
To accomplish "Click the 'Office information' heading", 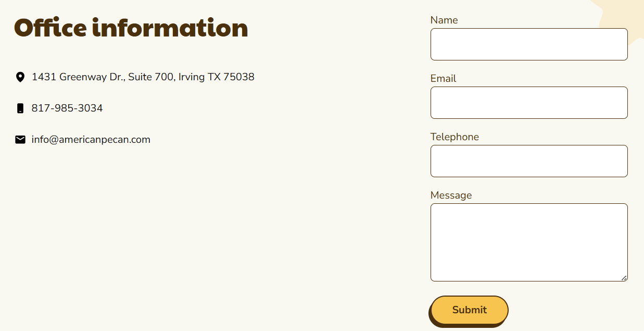I will coord(131,28).
